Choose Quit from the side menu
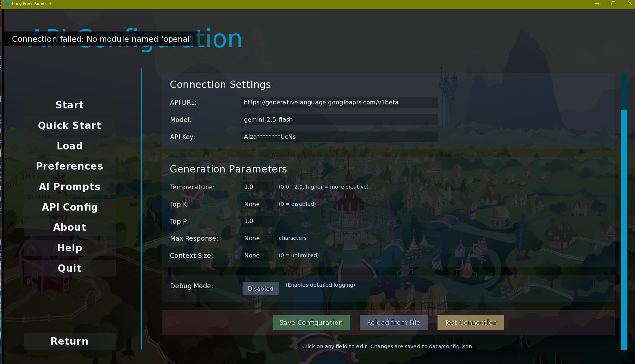 tap(70, 268)
